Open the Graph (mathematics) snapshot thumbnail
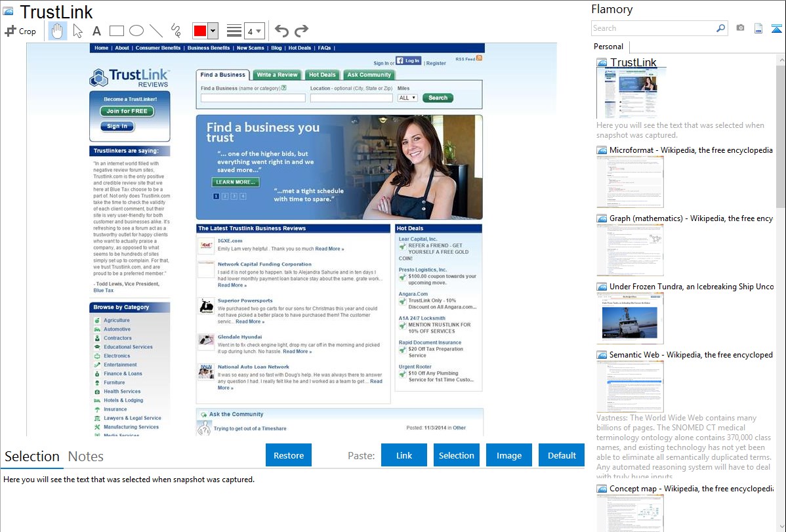Screen dimensions: 786x532 [x=630, y=250]
